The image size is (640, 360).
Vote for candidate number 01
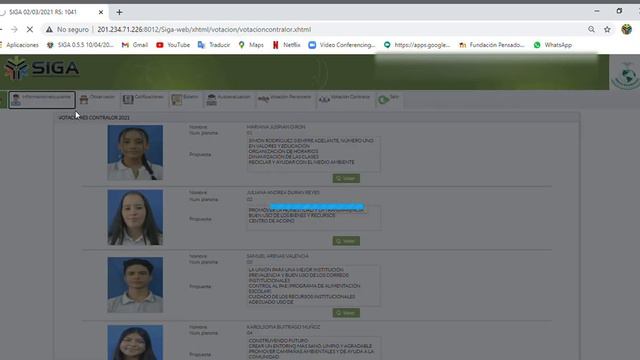point(346,178)
